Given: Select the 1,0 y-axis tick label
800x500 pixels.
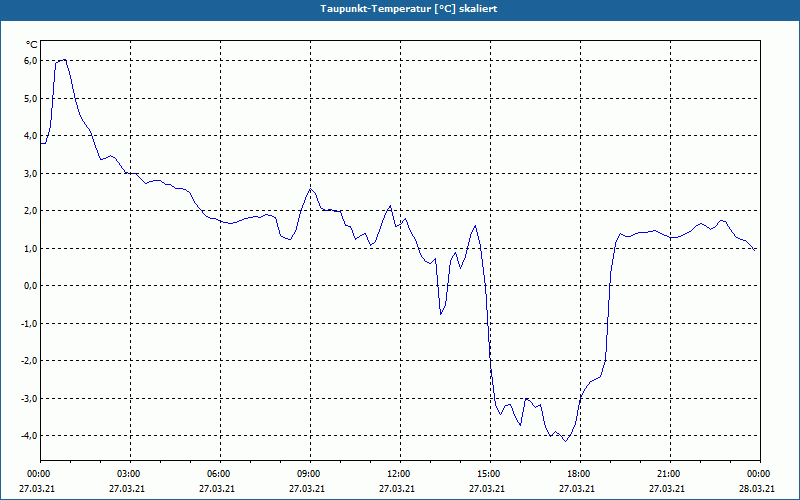Looking at the screenshot, I should pyautogui.click(x=31, y=248).
